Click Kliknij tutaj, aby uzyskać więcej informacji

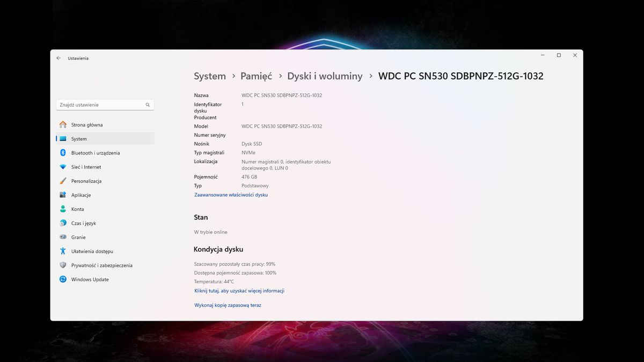pyautogui.click(x=239, y=290)
